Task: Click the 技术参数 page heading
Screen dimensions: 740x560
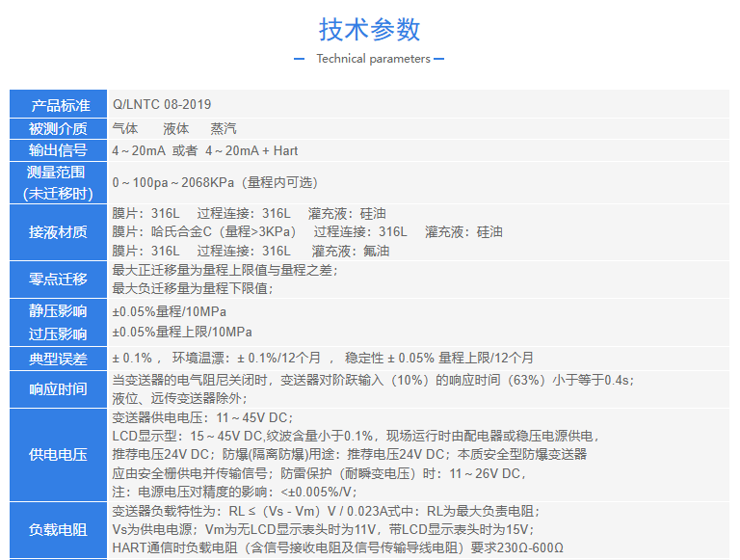Action: pos(370,29)
